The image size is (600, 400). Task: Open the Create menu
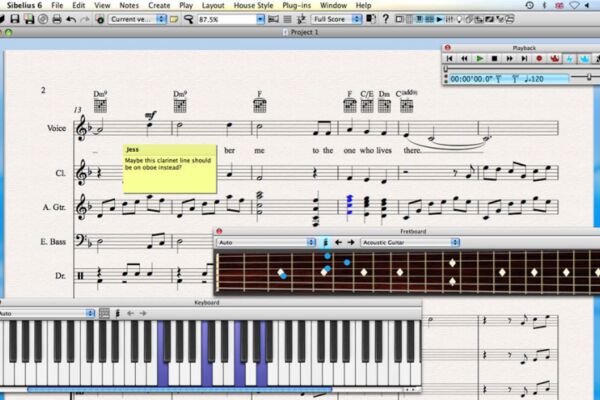coord(159,5)
